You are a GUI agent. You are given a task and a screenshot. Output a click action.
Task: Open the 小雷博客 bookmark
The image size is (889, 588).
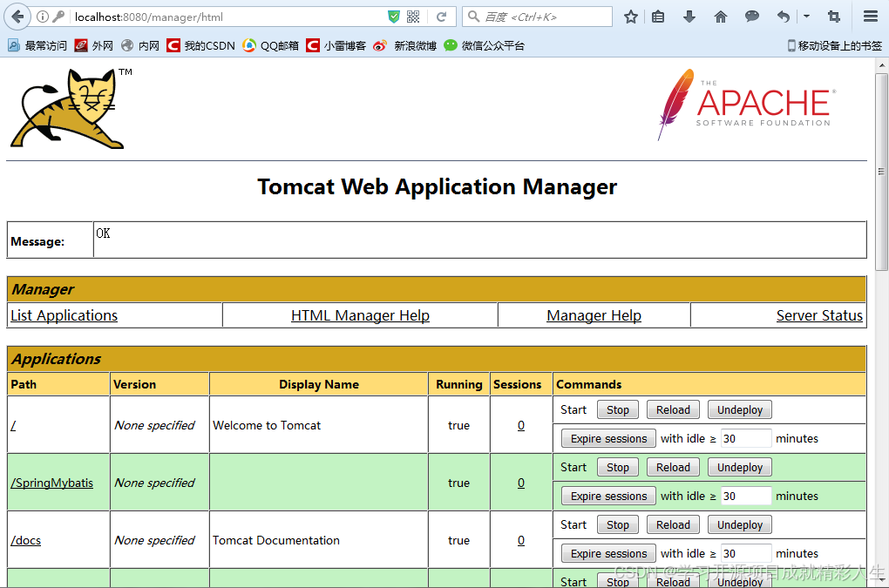[336, 46]
